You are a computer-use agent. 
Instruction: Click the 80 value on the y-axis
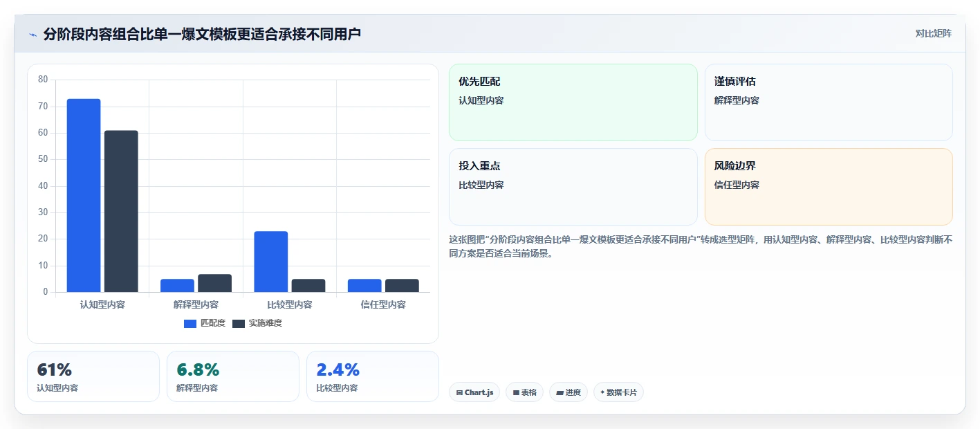point(43,80)
